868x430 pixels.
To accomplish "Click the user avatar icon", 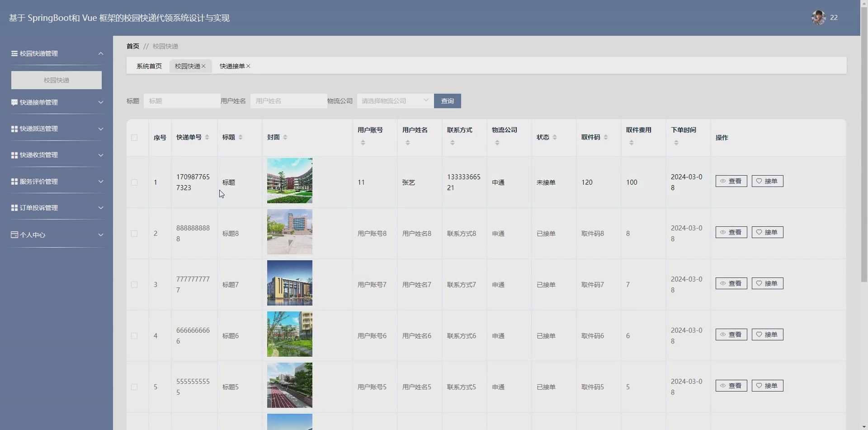I will [818, 18].
